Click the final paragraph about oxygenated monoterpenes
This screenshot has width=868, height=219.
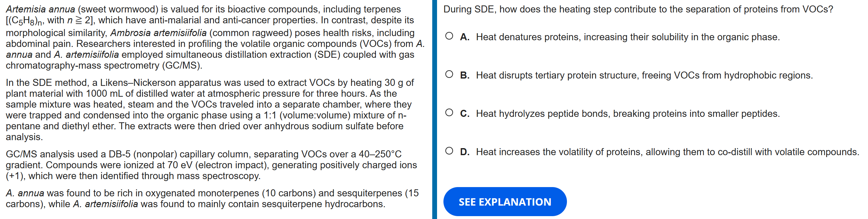209,199
